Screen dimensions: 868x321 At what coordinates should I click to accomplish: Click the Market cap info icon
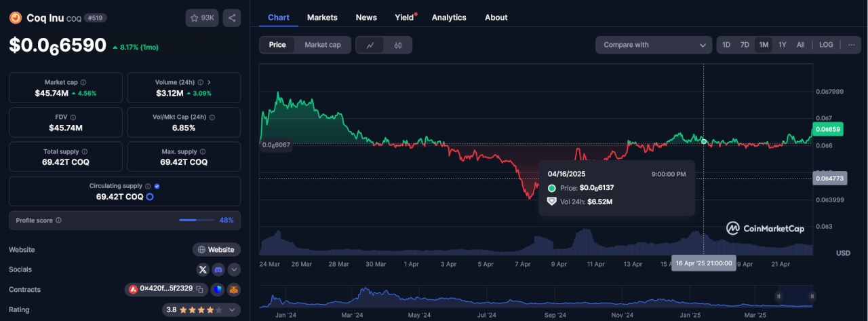point(83,82)
